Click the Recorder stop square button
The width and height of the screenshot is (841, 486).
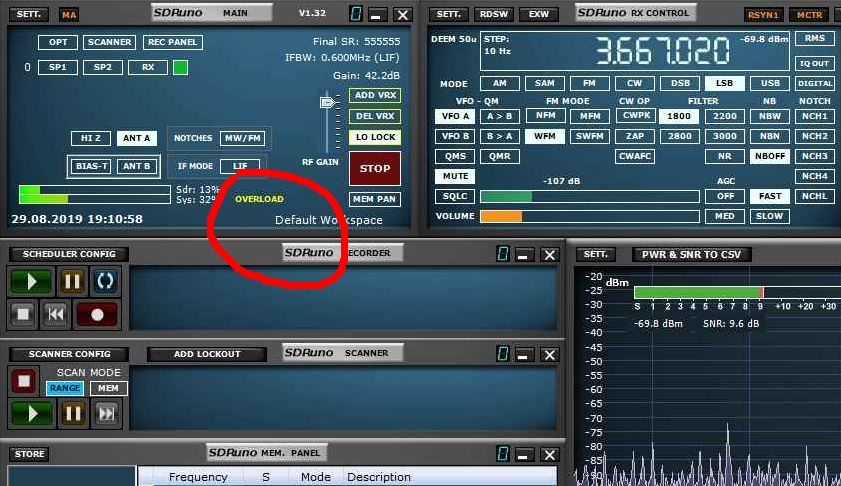coord(23,314)
